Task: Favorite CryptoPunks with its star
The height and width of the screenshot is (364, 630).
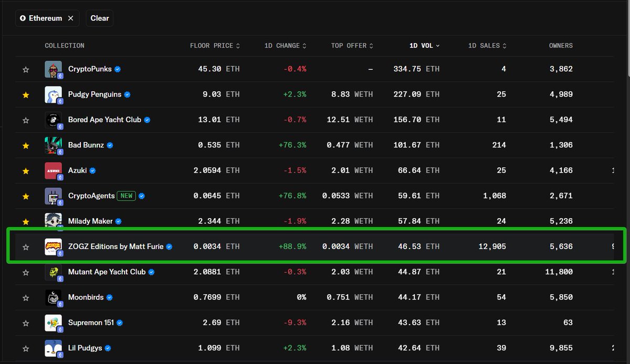Action: [26, 69]
